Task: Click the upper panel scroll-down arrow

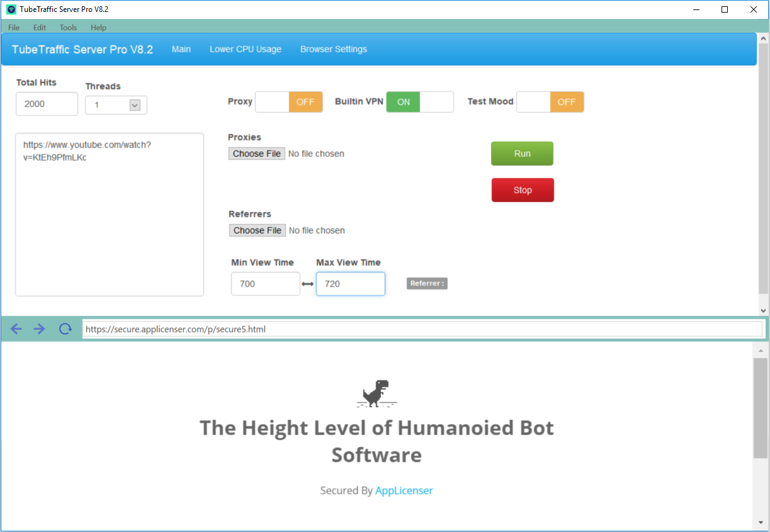Action: [x=764, y=310]
